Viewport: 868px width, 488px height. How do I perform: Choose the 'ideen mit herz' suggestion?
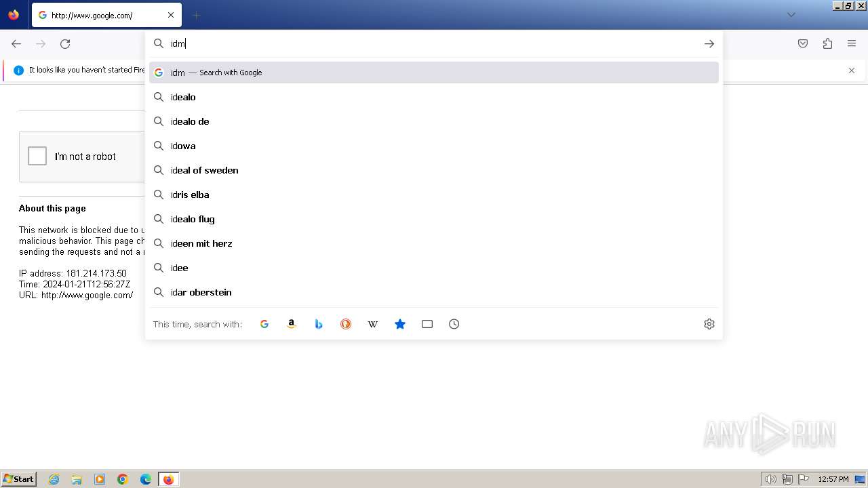click(434, 243)
